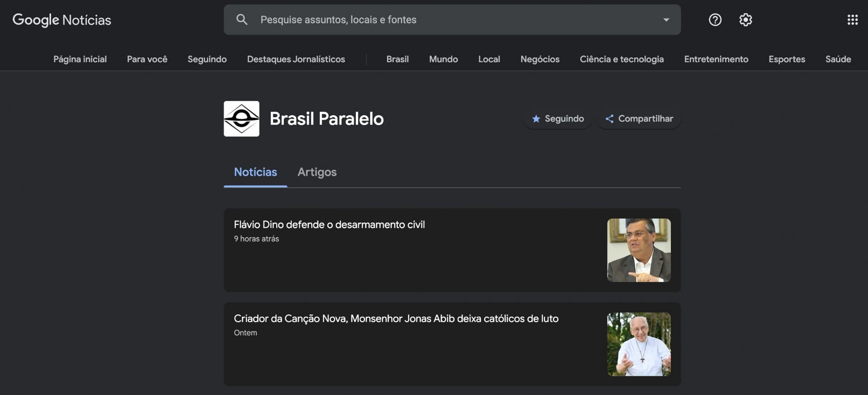868x395 pixels.
Task: Click the '9 horas atrás' timestamp
Action: (x=256, y=239)
